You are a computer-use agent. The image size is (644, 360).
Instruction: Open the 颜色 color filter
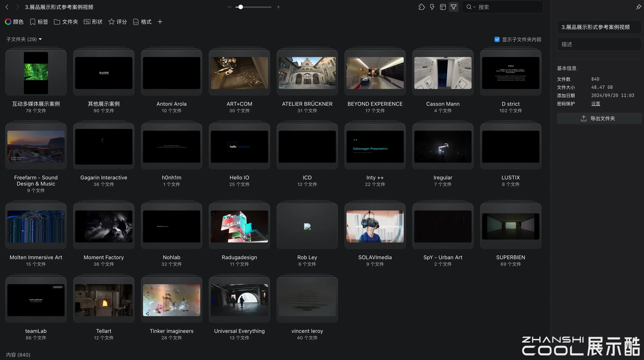14,22
